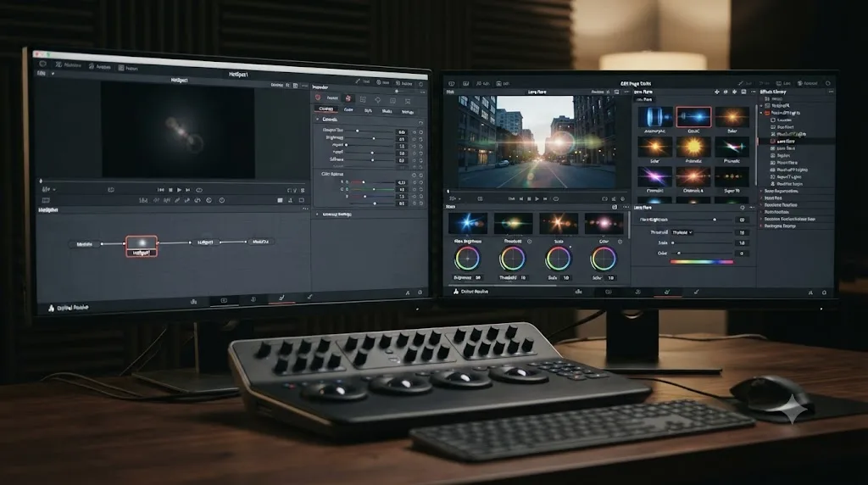Expand the collapsed bottom section in left inspector
The width and height of the screenshot is (868, 485).
pyautogui.click(x=317, y=215)
